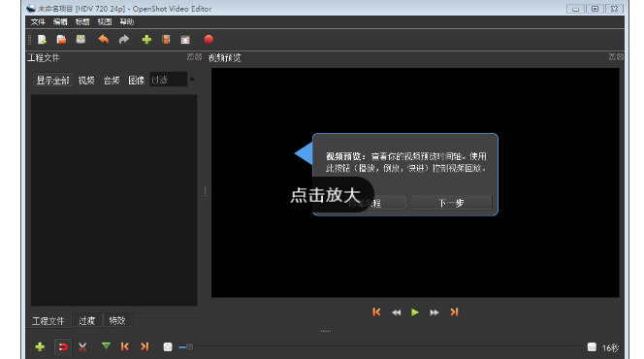Close the 工程文件 panel
The width and height of the screenshot is (644, 359).
click(199, 57)
